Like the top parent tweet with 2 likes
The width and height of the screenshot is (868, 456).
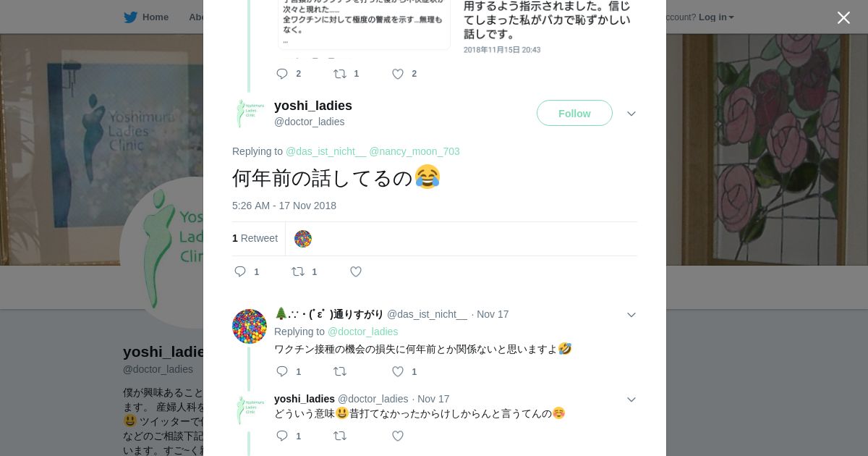(397, 74)
